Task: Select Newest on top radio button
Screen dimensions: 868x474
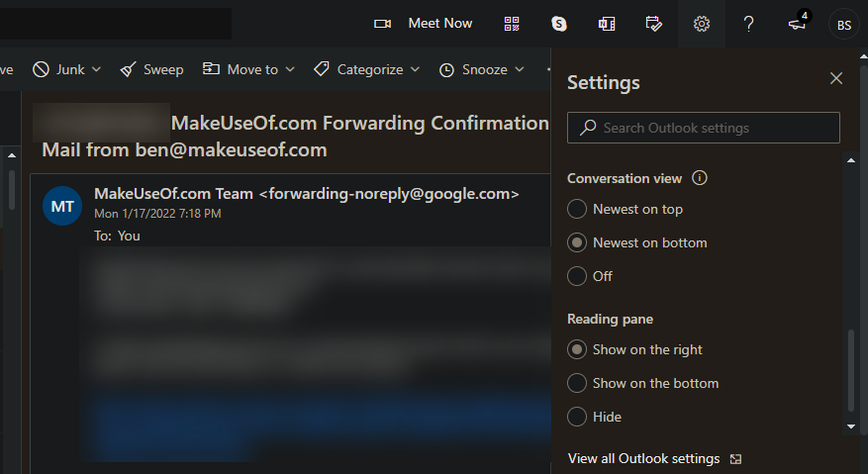Action: (x=577, y=209)
